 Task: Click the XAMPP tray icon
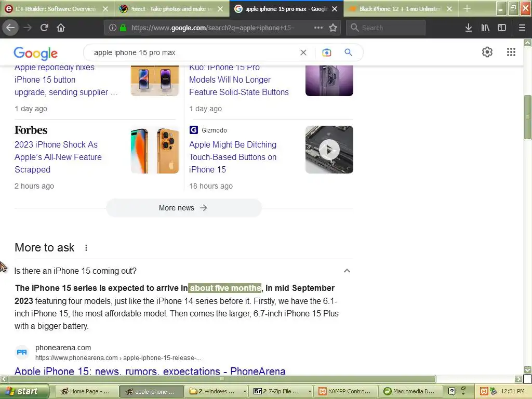click(484, 391)
